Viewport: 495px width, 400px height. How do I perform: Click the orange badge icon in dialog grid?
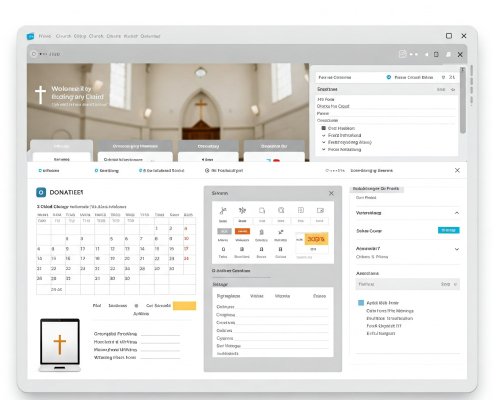pos(242,231)
